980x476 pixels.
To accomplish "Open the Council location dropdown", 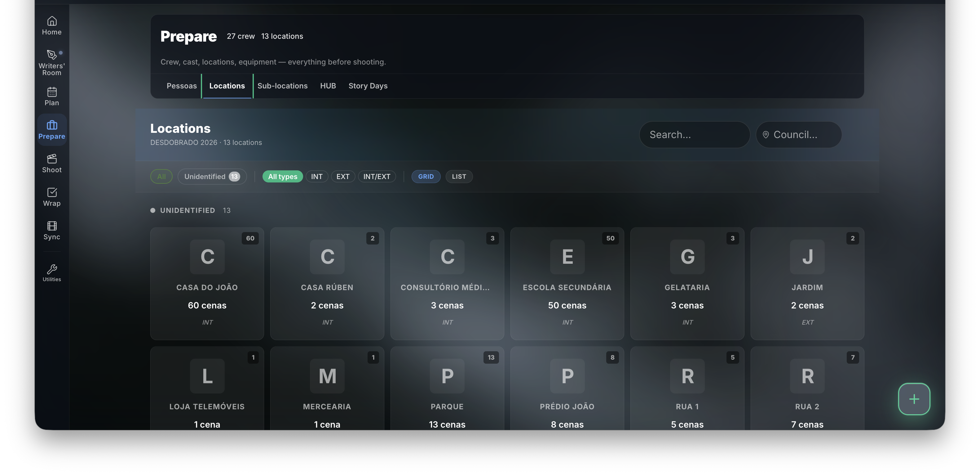I will coord(798,135).
